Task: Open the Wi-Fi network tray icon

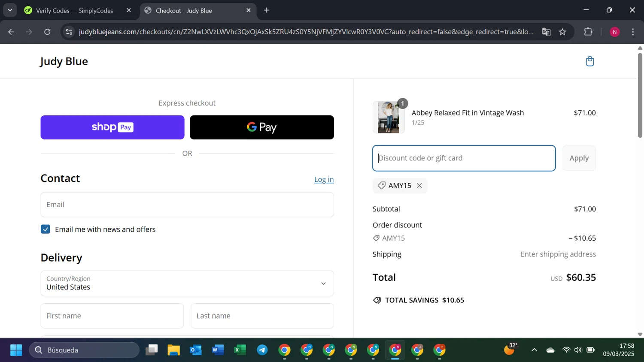Action: pos(566,350)
